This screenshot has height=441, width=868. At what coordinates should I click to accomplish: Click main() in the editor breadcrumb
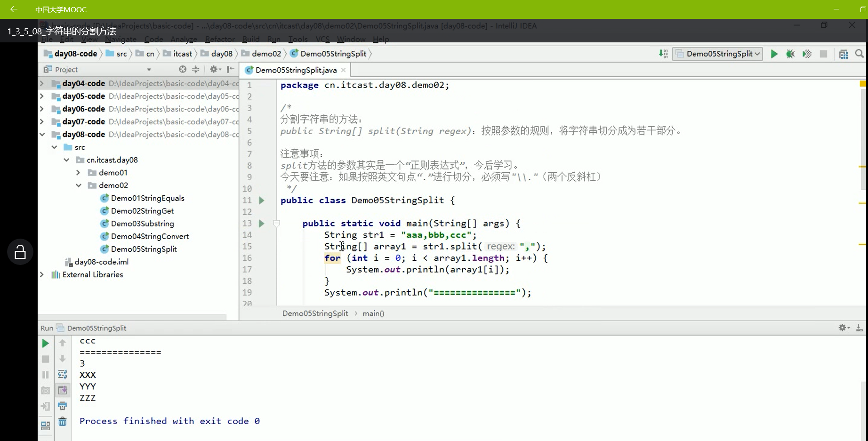coord(373,313)
